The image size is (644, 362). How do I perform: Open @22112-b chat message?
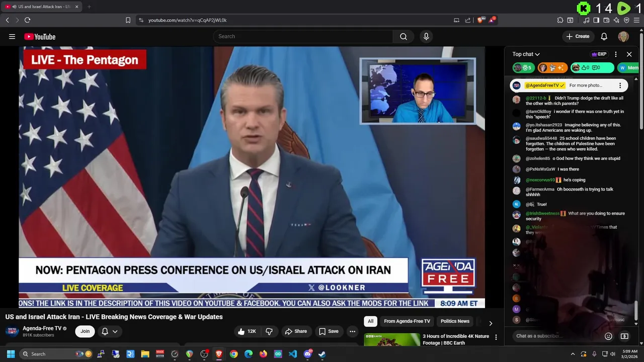point(570,101)
